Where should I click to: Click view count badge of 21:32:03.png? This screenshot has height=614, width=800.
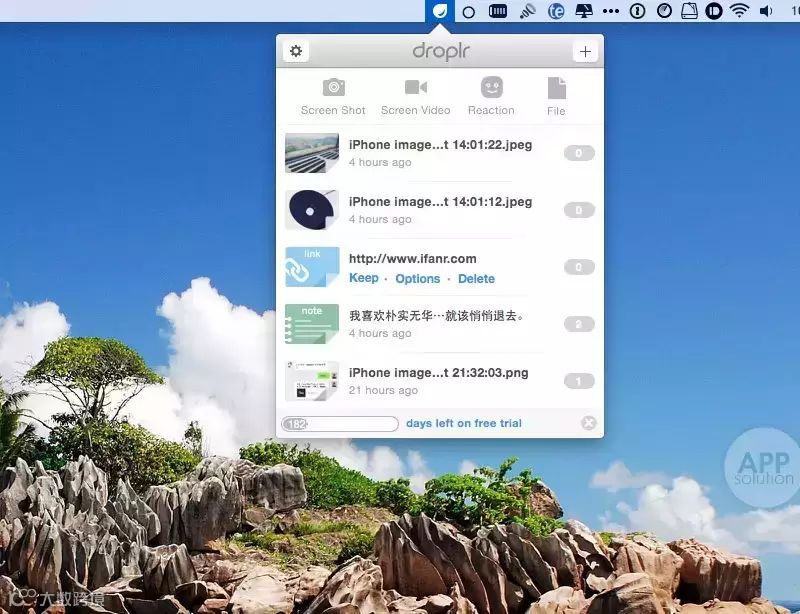coord(579,381)
